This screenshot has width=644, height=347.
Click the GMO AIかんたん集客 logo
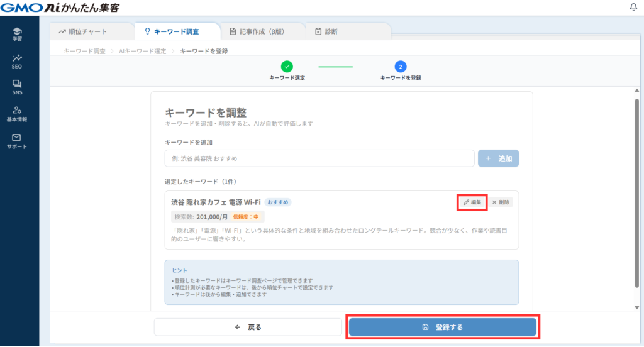click(60, 8)
